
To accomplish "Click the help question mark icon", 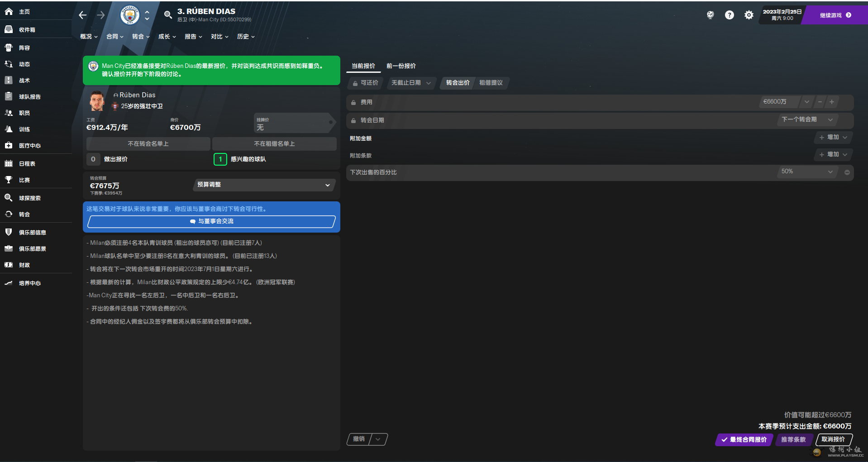I will point(729,15).
